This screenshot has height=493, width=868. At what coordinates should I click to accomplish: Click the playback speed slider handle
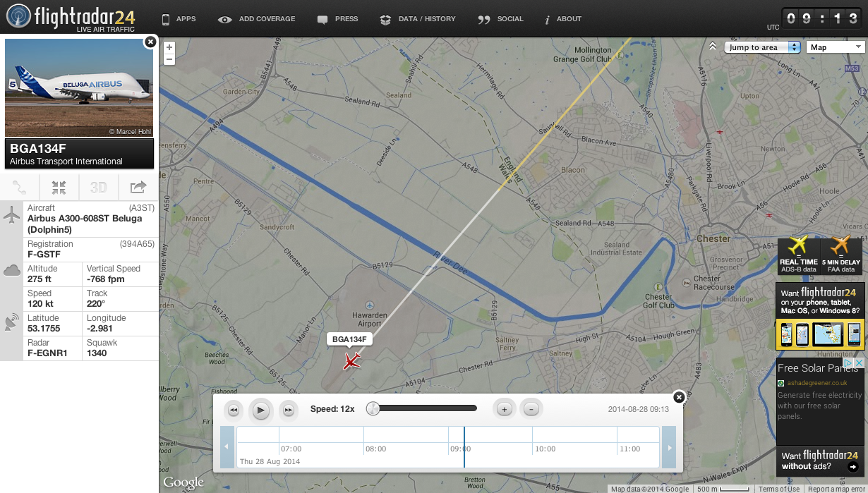click(x=373, y=408)
